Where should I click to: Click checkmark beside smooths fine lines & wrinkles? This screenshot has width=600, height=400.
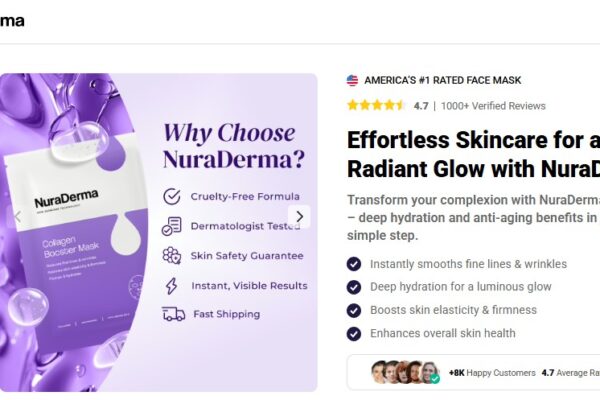(354, 264)
